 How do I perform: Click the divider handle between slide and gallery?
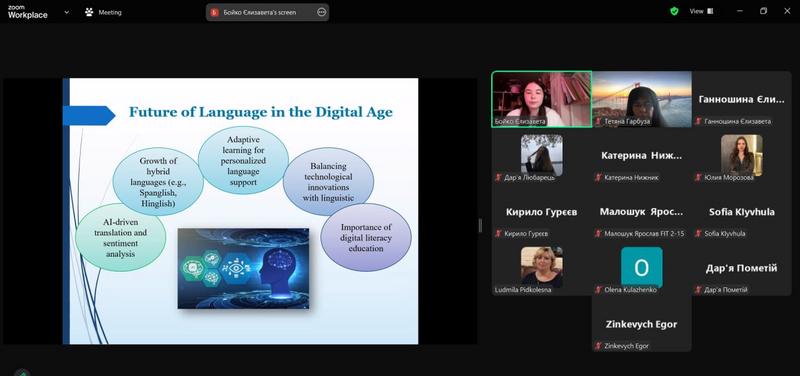[480, 225]
